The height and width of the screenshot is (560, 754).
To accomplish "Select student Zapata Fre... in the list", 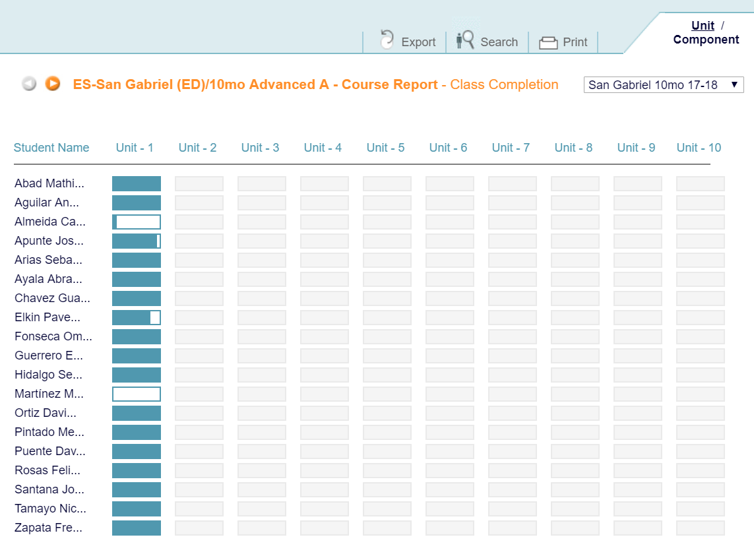I will point(48,527).
